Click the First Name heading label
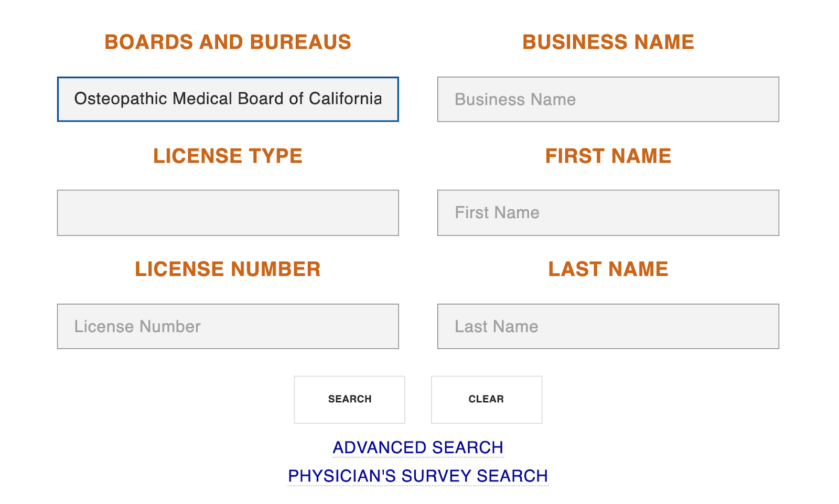Viewport: 839px width, 504px height. coord(608,156)
